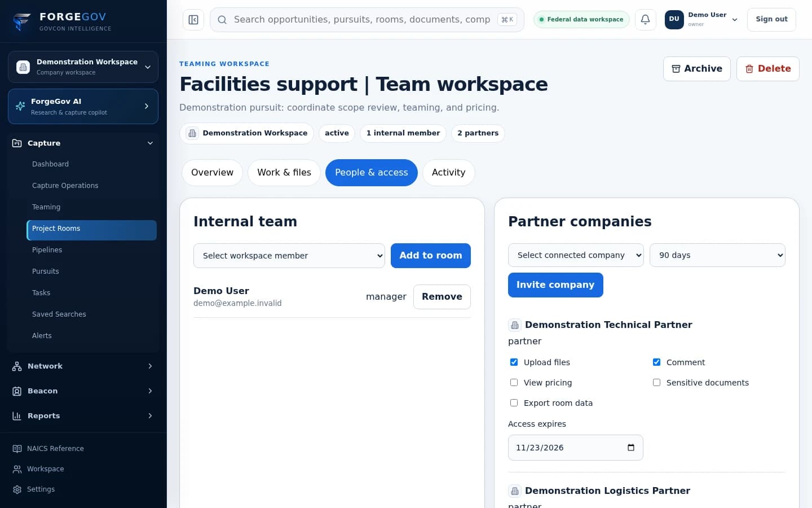Click the Sign out button

coord(771,19)
